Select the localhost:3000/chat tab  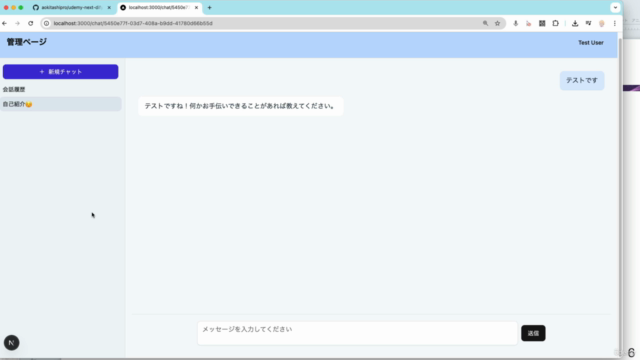(159, 7)
